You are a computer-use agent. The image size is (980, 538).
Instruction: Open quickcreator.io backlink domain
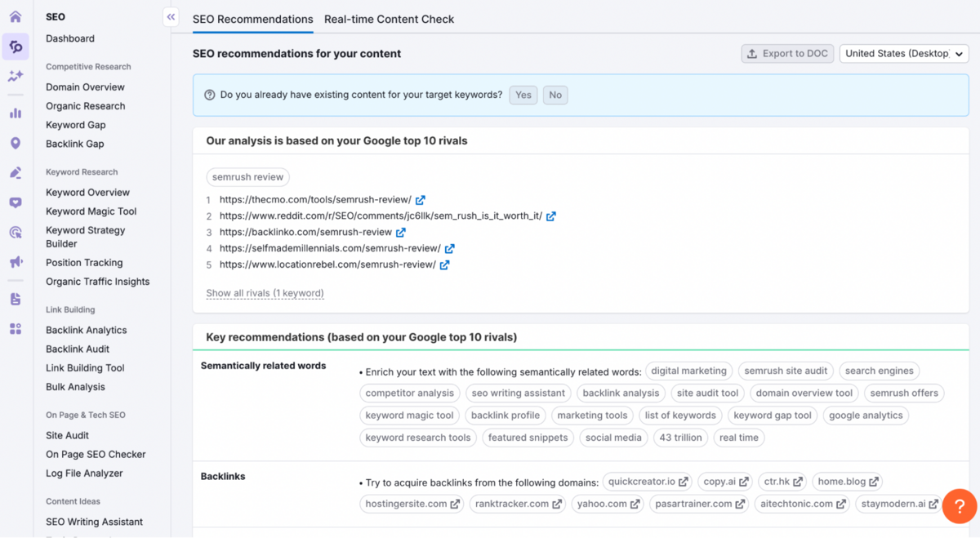tap(648, 482)
